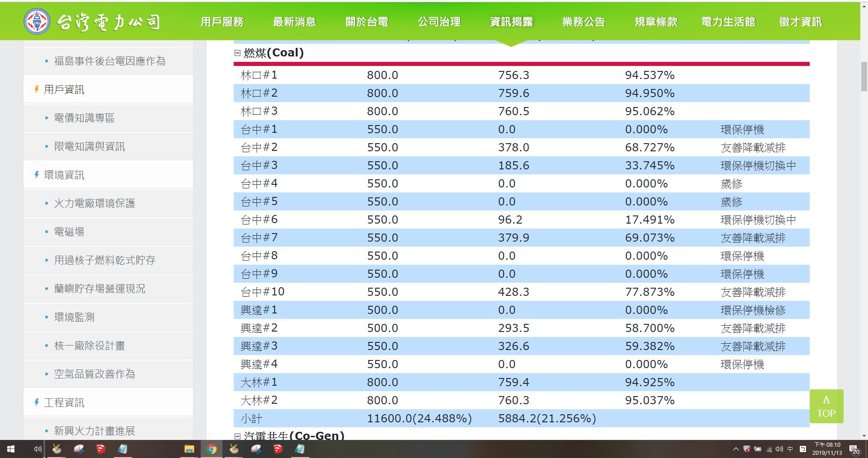Open 新興火力計畫進展 sidebar link

point(94,431)
